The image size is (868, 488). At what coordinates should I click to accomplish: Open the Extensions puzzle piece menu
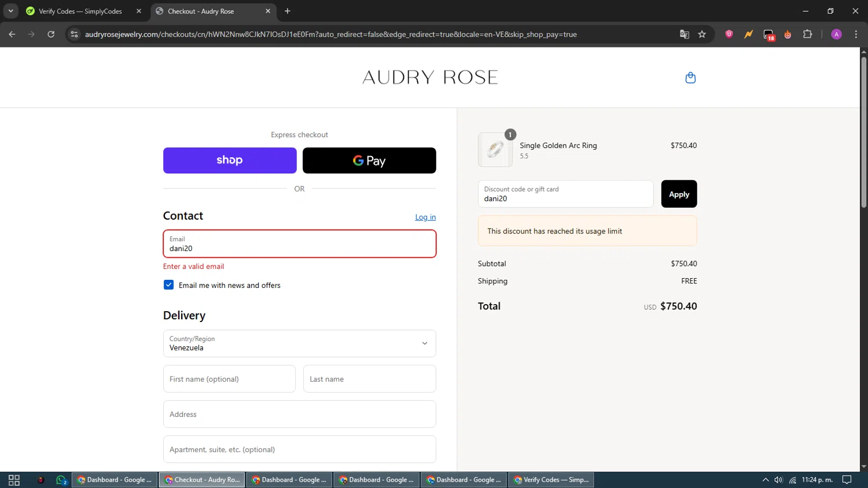point(808,34)
